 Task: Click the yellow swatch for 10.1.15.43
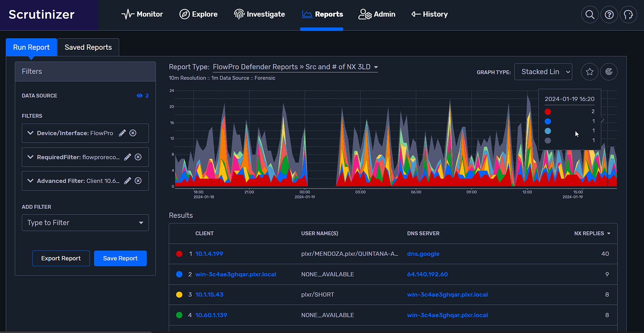click(179, 295)
